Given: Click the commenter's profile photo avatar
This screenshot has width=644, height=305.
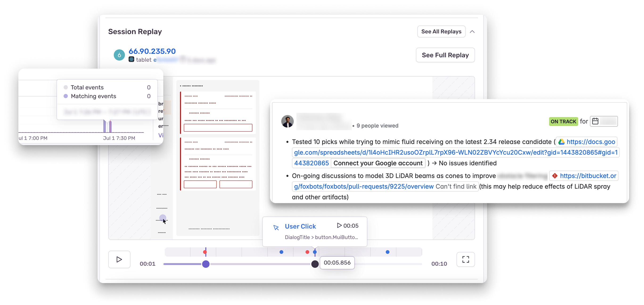Looking at the screenshot, I should (287, 121).
